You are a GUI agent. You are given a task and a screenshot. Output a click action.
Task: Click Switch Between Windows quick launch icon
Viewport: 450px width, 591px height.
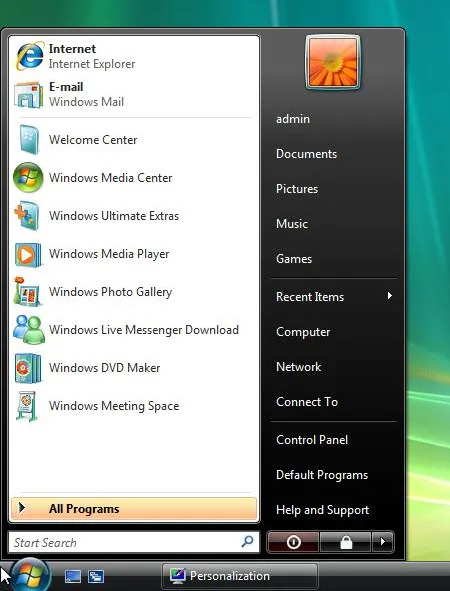(96, 576)
